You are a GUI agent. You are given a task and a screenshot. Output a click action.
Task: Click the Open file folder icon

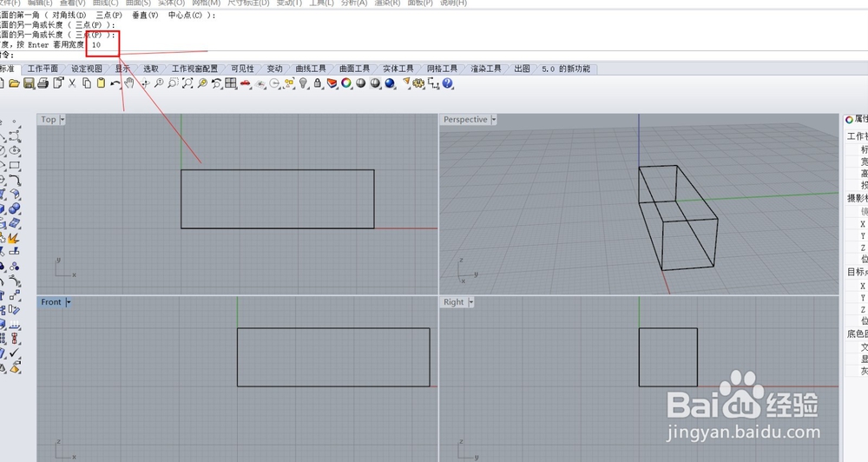point(14,83)
